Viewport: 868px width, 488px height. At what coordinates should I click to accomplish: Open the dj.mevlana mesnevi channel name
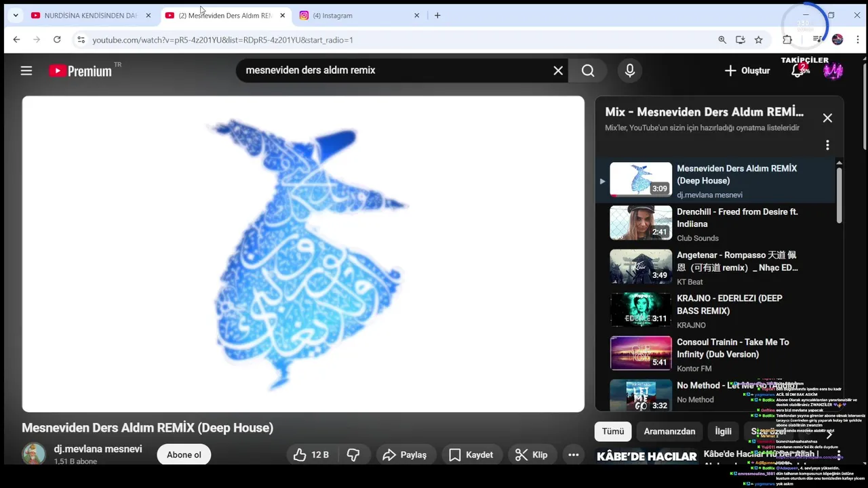98,449
